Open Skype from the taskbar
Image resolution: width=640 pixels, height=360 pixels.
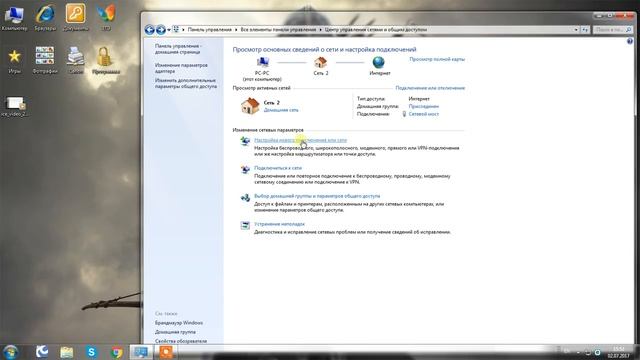tap(91, 352)
